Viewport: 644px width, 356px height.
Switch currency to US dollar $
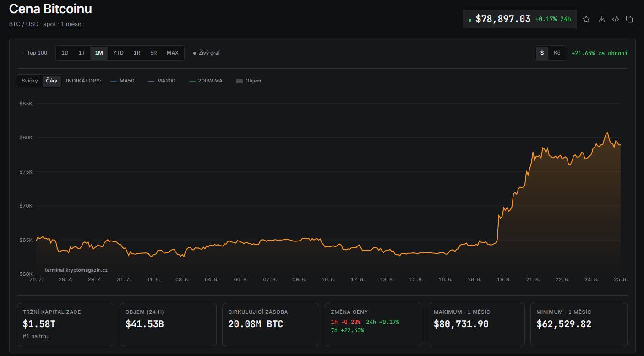(x=542, y=53)
